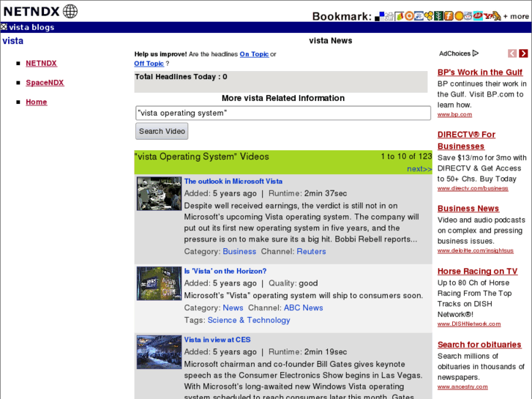Bookmark using the Ask icon
Viewport: 532px width, 399px height.
pos(478,15)
